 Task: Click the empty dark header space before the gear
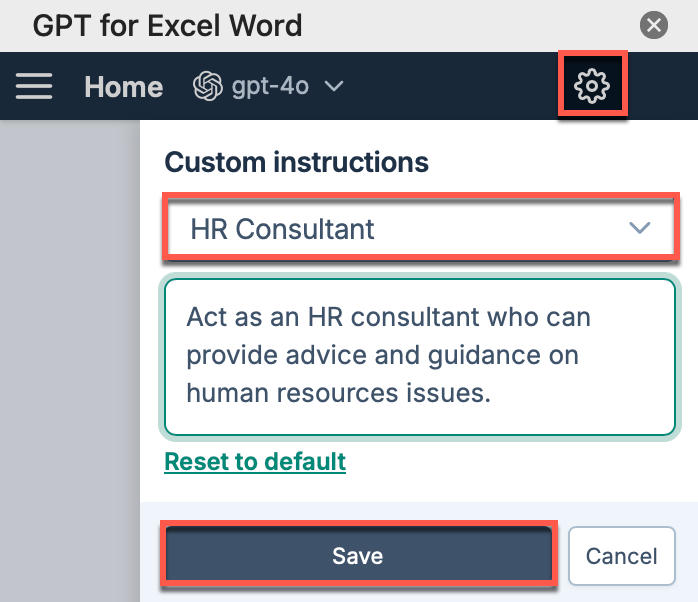pyautogui.click(x=450, y=86)
